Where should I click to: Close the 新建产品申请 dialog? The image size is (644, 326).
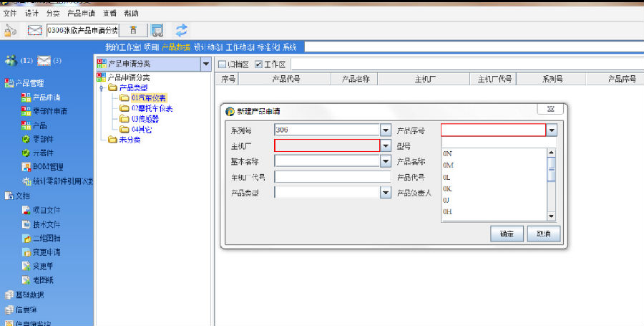coord(551,109)
